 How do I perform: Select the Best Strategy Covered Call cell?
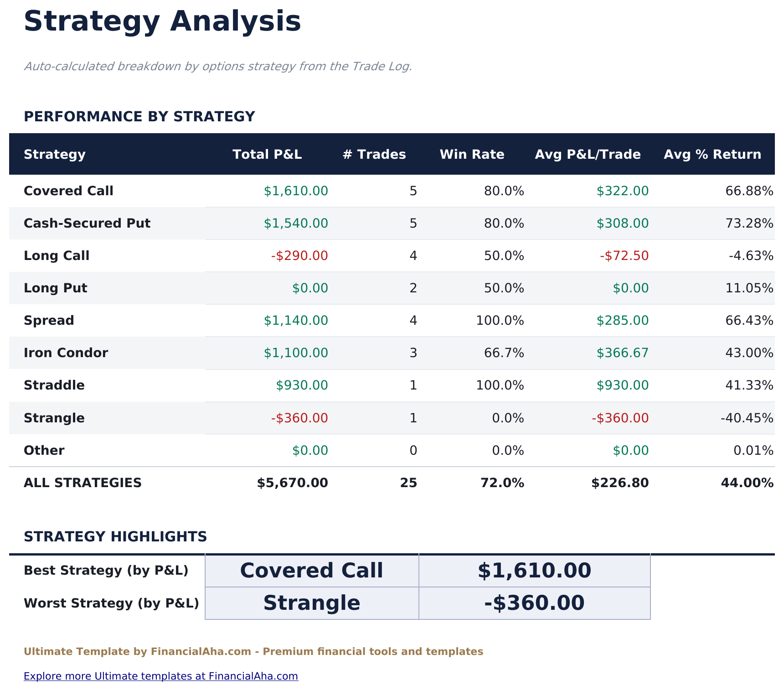(312, 570)
